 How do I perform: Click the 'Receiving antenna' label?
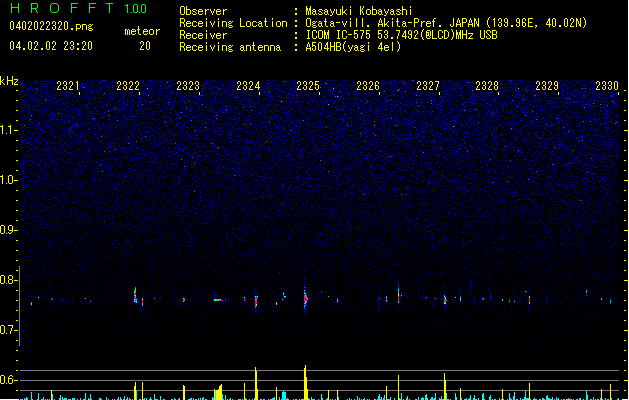(230, 47)
